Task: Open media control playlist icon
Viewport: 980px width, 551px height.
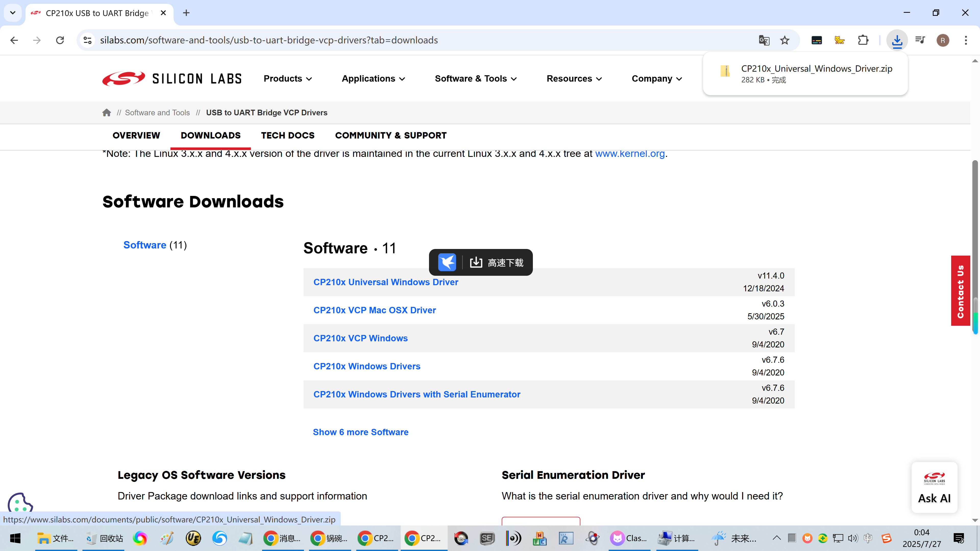Action: pyautogui.click(x=920, y=40)
